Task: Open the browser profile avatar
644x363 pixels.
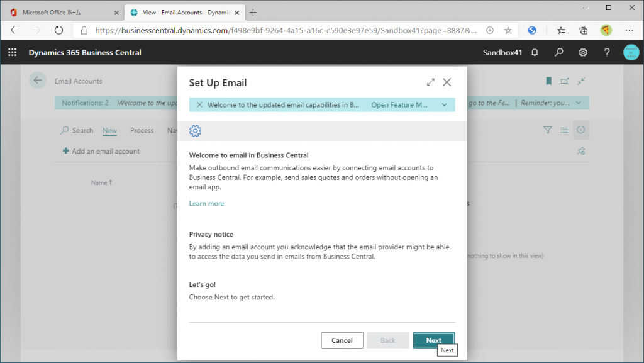Action: pos(606,30)
